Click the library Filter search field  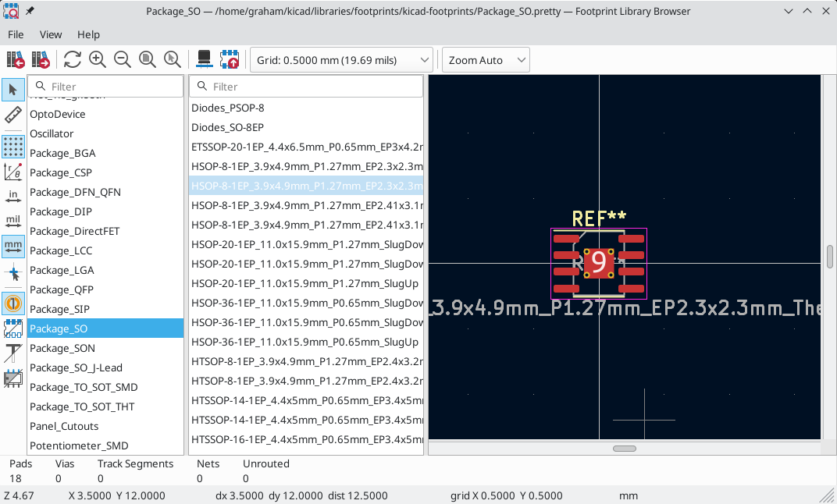pyautogui.click(x=112, y=87)
